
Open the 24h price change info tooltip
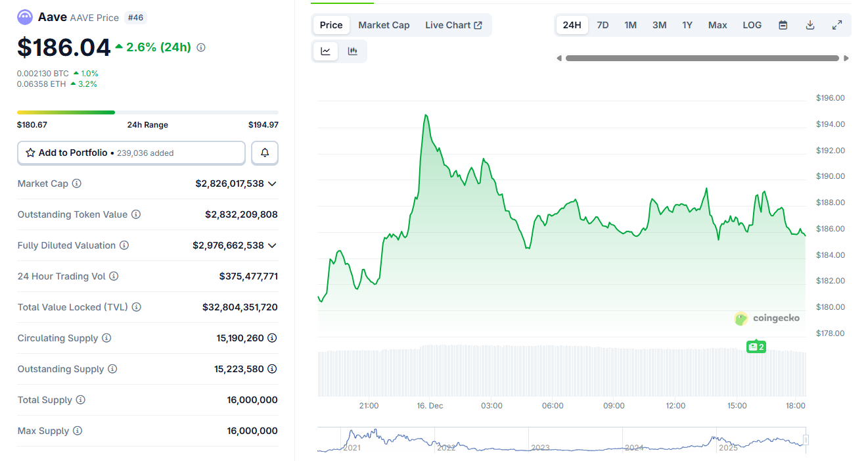(201, 47)
